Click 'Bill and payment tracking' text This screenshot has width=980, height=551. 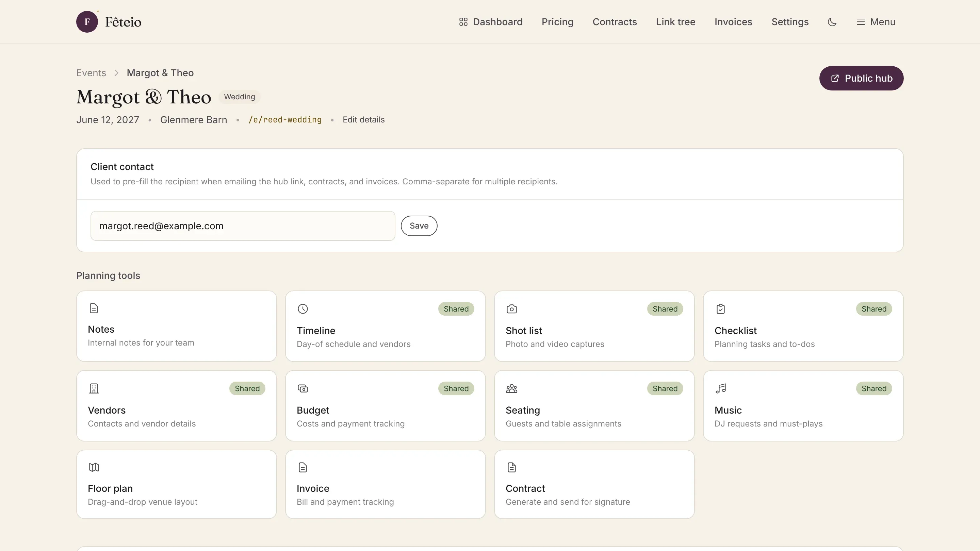[x=345, y=502]
